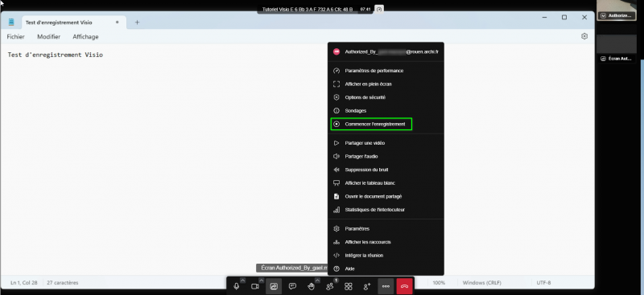Click the Notepad app icon in title bar
This screenshot has width=644, height=295.
(x=11, y=23)
